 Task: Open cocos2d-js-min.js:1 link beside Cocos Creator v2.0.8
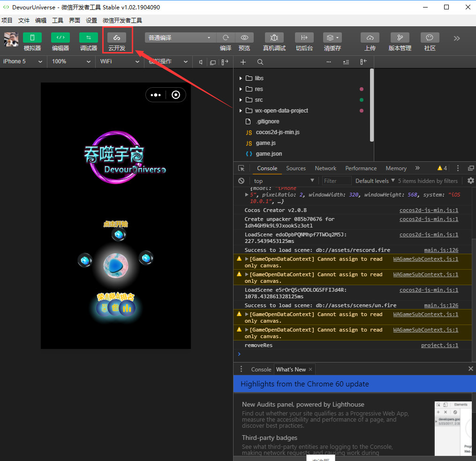tap(429, 210)
